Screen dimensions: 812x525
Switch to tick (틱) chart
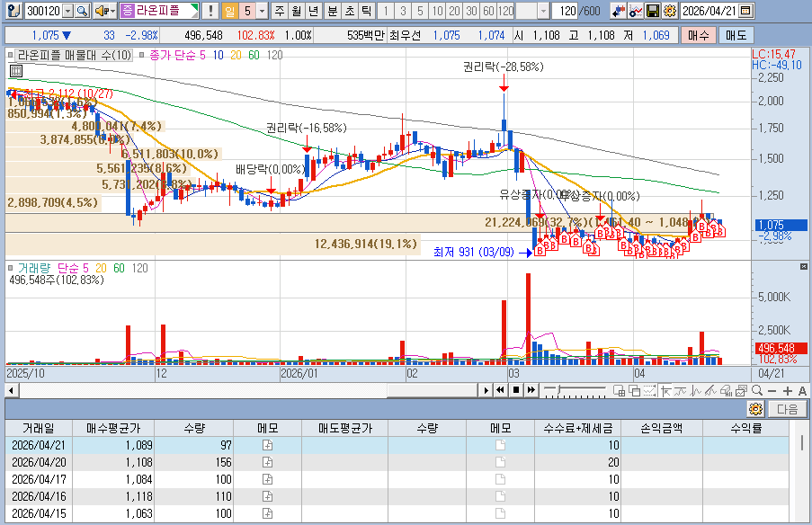tap(367, 11)
